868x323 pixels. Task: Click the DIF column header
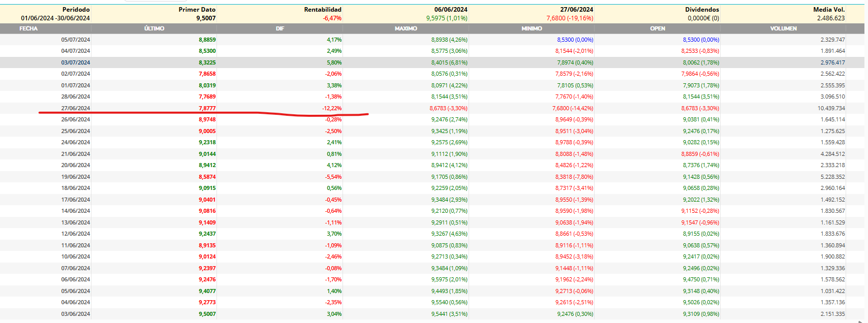(280, 28)
